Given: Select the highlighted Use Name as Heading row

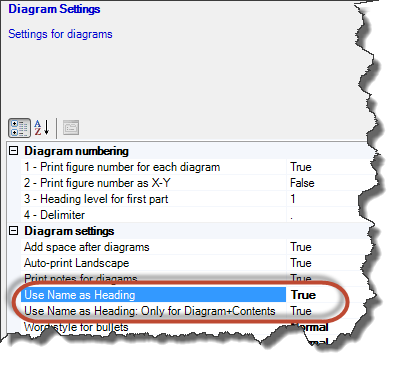Looking at the screenshot, I should tap(154, 295).
